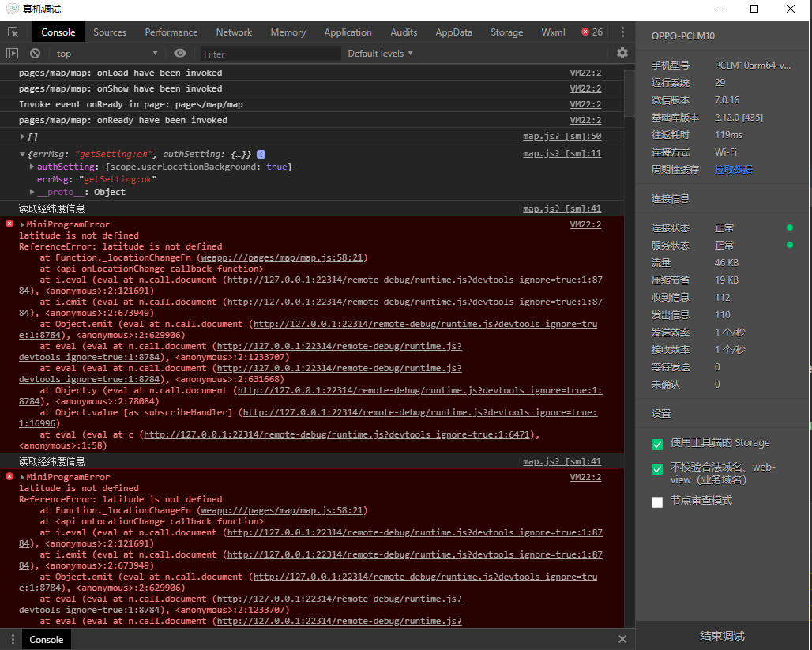This screenshot has height=650, width=812.
Task: Click the 连接状态 green status indicator
Action: [790, 227]
